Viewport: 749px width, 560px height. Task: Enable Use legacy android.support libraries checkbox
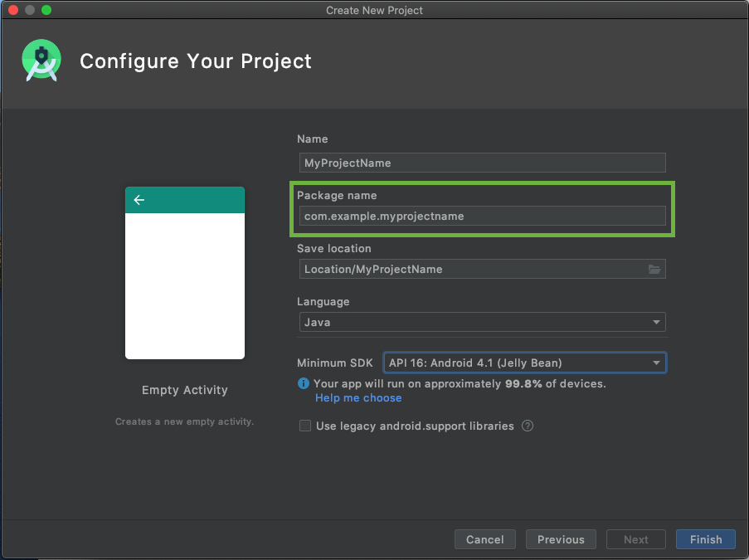pyautogui.click(x=304, y=426)
